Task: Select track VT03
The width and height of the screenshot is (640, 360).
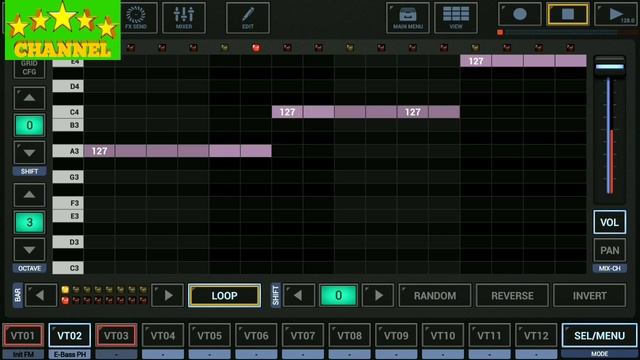Action: tap(116, 336)
